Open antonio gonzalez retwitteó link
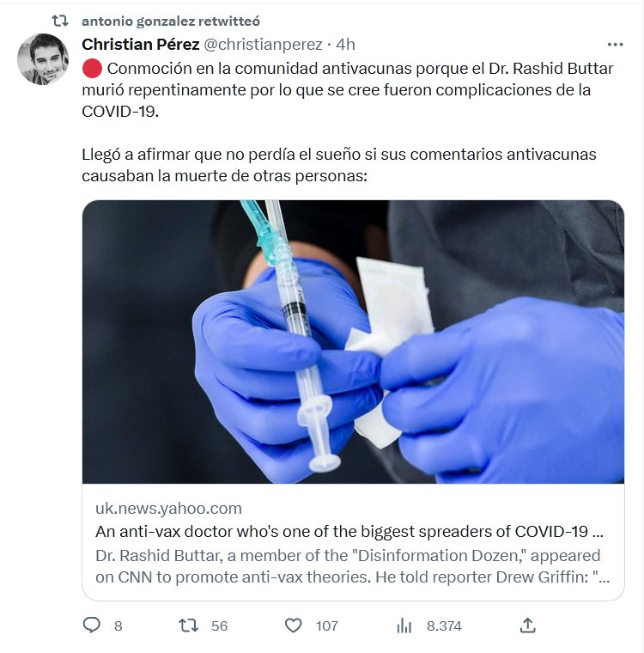 pyautogui.click(x=171, y=21)
